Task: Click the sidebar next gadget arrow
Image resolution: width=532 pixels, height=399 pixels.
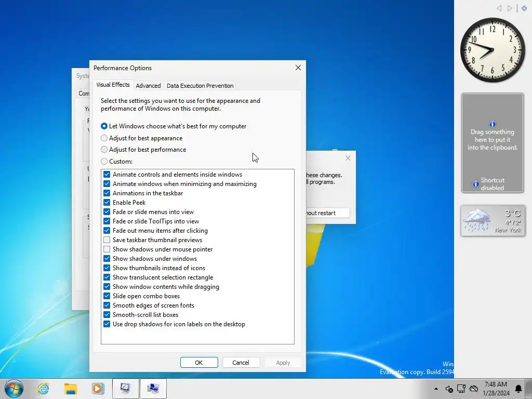Action: click(510, 8)
